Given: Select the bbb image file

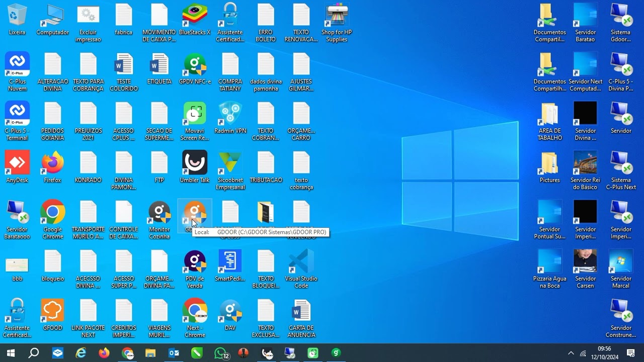Looking at the screenshot, I should pos(17,269).
